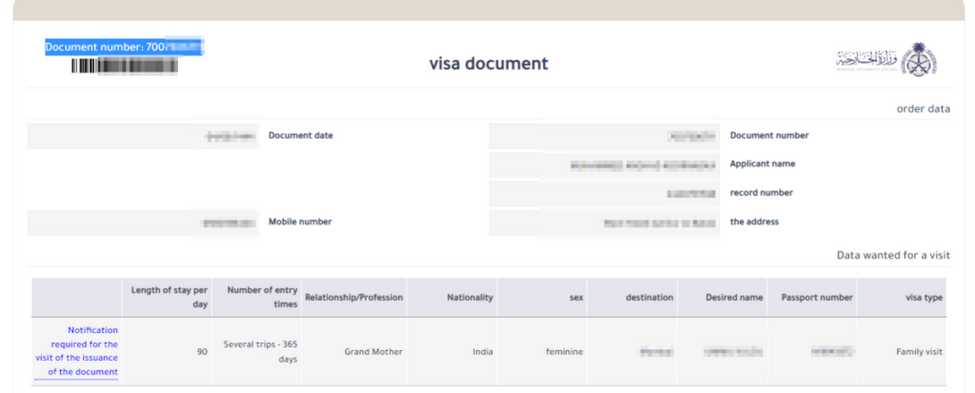Click the record number field

[604, 193]
